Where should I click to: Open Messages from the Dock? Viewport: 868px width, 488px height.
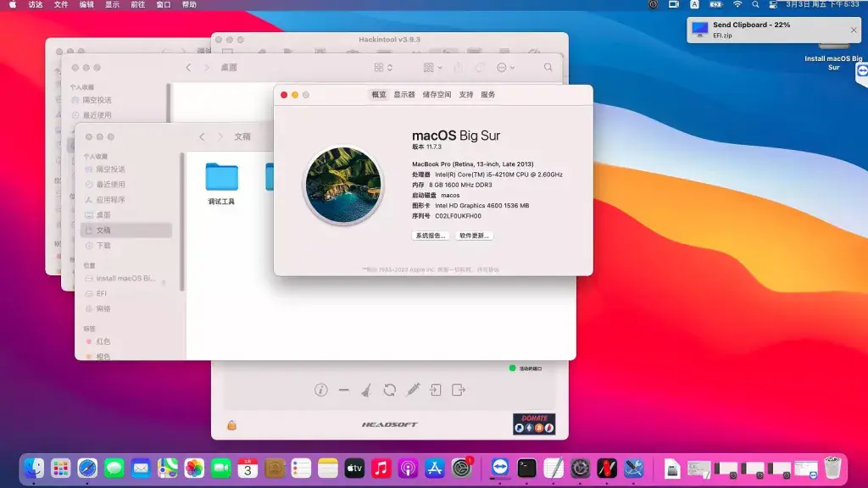tap(114, 469)
